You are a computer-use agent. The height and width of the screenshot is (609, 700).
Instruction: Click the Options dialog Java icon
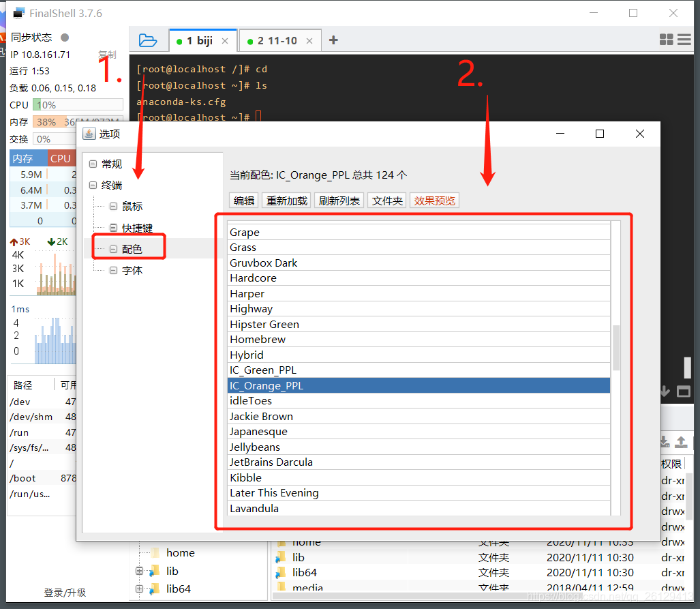pos(89,134)
